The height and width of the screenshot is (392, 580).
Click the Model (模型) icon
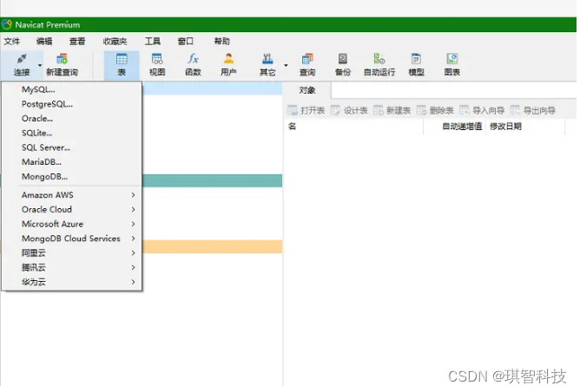click(x=416, y=59)
